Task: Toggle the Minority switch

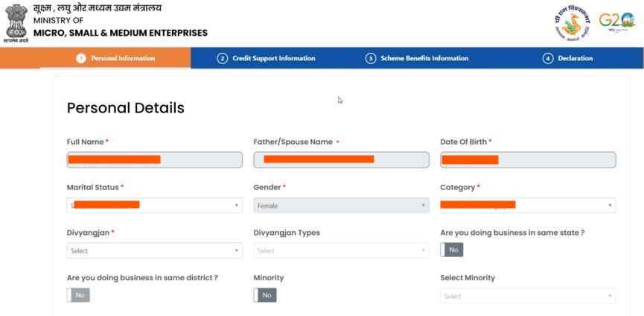Action: click(x=265, y=295)
